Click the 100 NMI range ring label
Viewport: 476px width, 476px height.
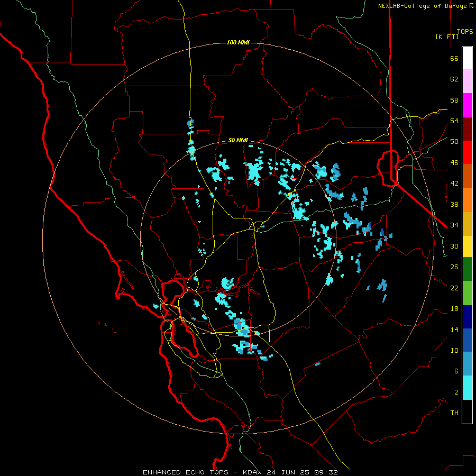pyautogui.click(x=238, y=42)
